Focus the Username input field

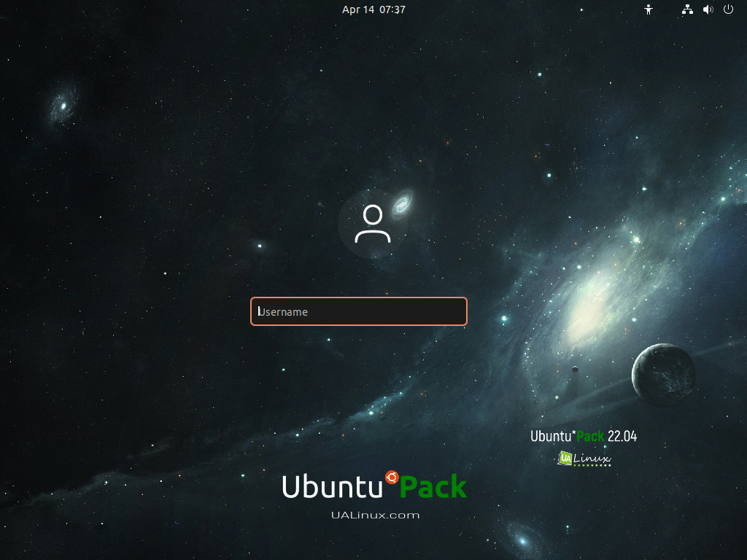(x=359, y=311)
